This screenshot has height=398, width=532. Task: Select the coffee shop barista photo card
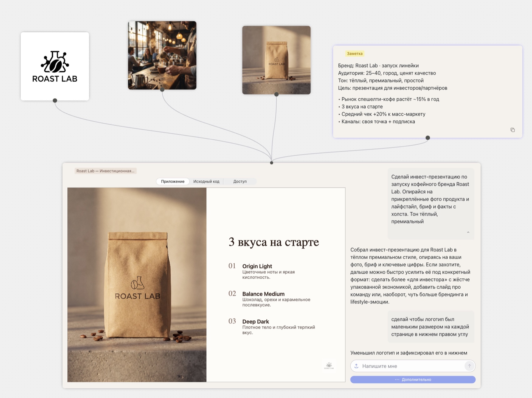[162, 55]
